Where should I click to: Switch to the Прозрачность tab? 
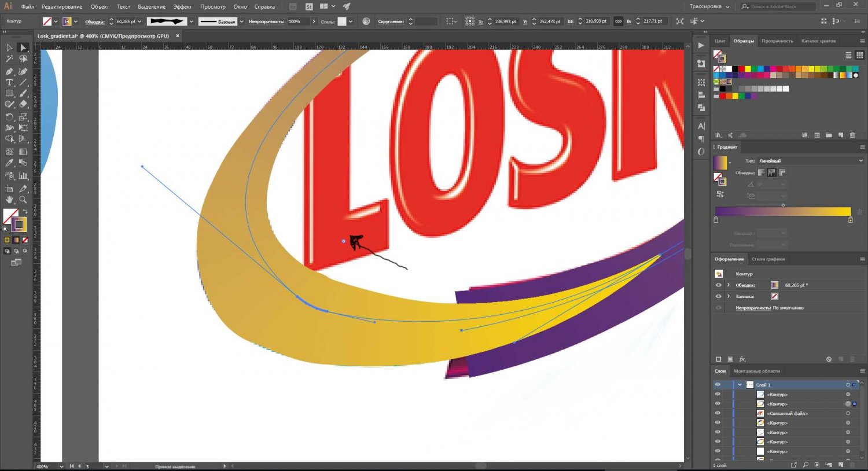click(777, 41)
